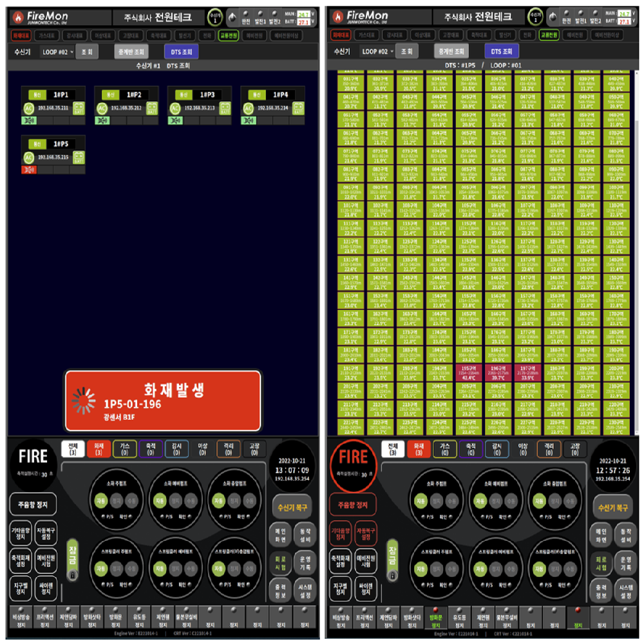644x644 pixels.
Task: Click the AC power icon on the 1#P1 card
Action: click(28, 108)
